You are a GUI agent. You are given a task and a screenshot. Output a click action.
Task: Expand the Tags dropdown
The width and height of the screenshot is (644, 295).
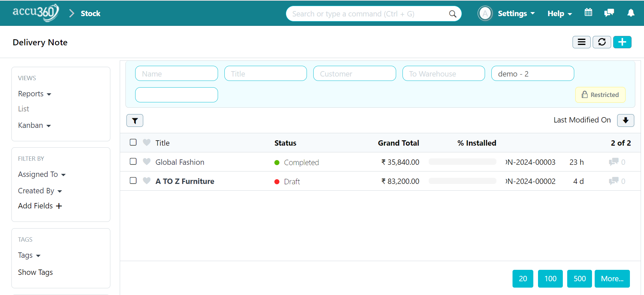point(29,255)
